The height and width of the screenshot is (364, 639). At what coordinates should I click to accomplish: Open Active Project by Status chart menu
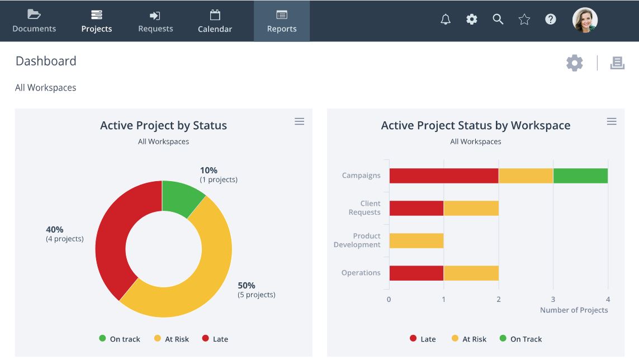coord(300,121)
